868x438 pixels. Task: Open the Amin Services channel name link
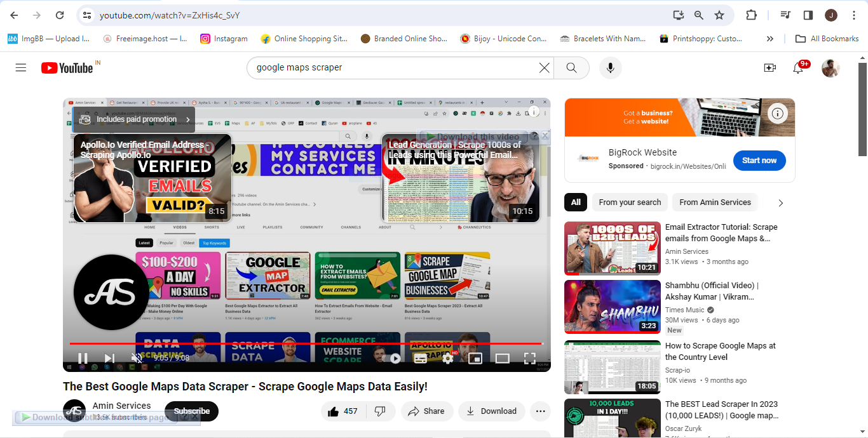tap(122, 406)
